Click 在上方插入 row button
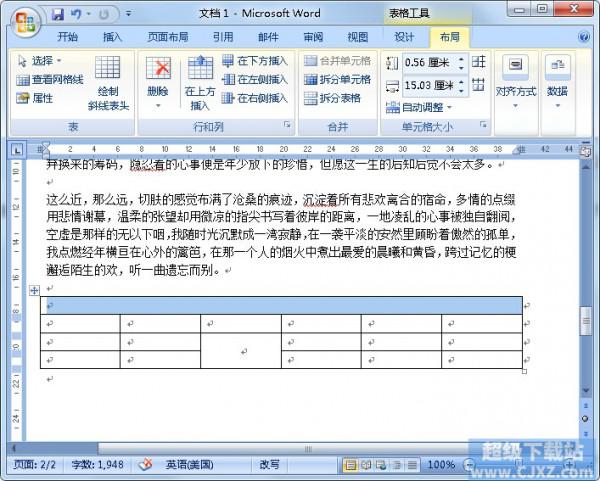Screen dimensions: 600x481 pyautogui.click(x=200, y=83)
